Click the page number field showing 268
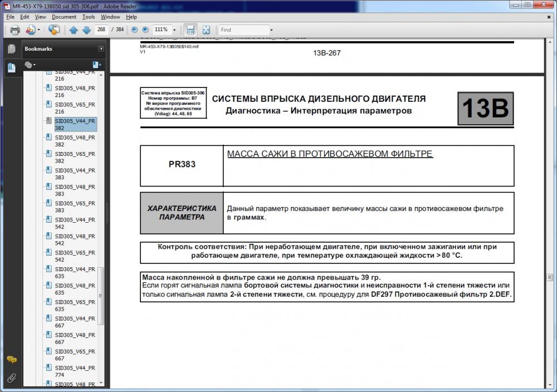The height and width of the screenshot is (392, 557). [101, 30]
